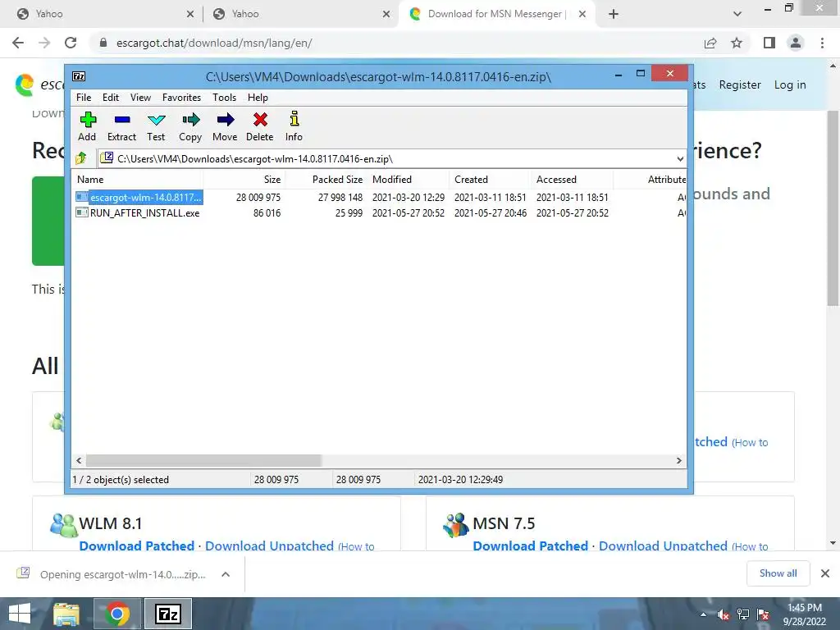The height and width of the screenshot is (630, 840).
Task: Sort by Created column header
Action: click(491, 180)
